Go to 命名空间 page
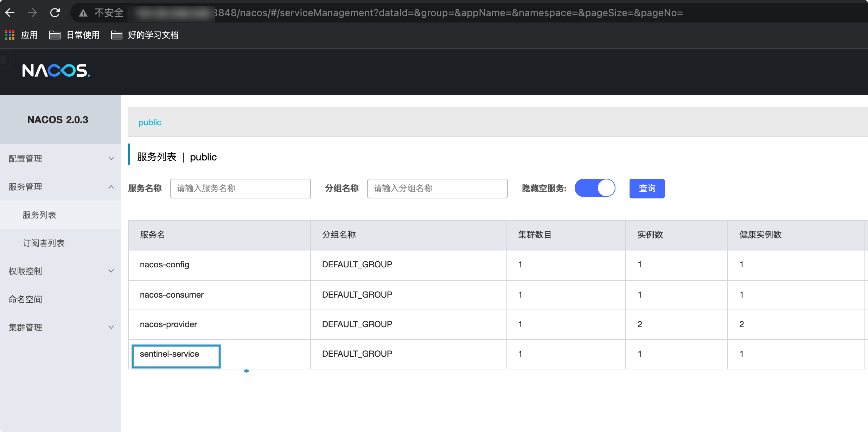Viewport: 868px width, 432px height. (25, 299)
